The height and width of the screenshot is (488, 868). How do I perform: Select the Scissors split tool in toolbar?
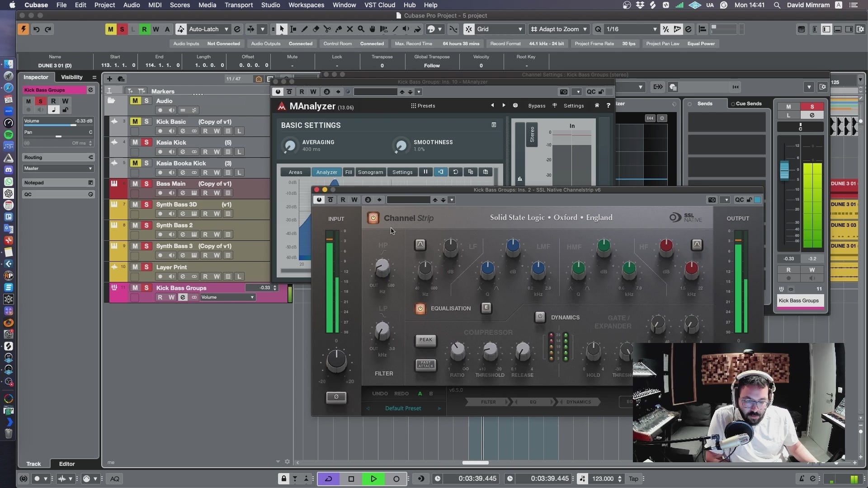tap(327, 29)
